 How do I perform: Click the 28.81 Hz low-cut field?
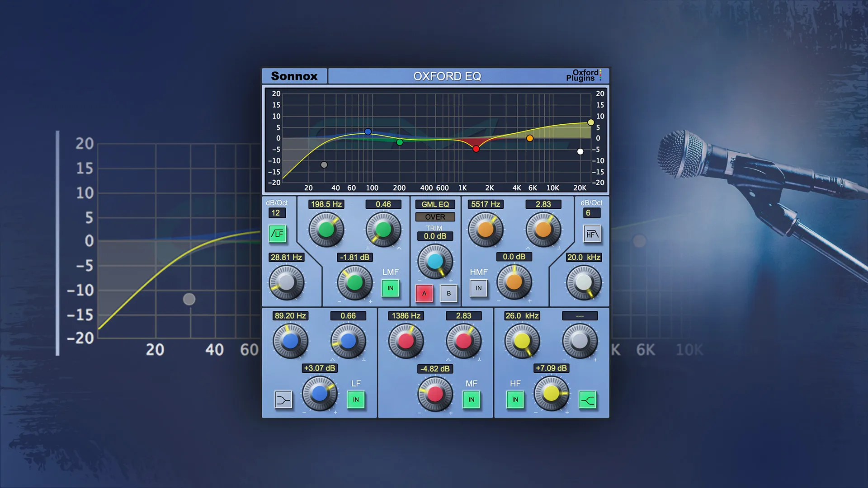coord(287,258)
